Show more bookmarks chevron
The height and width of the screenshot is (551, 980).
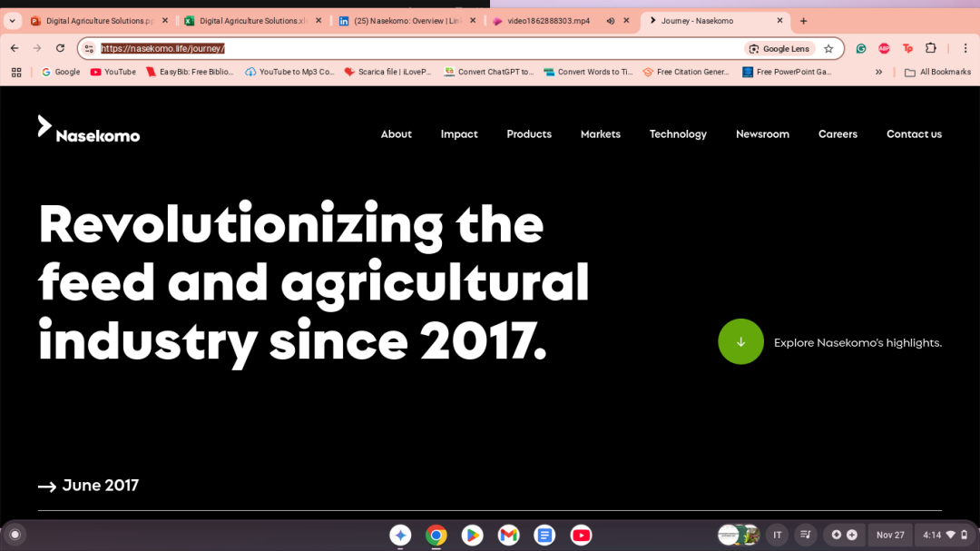coord(878,72)
